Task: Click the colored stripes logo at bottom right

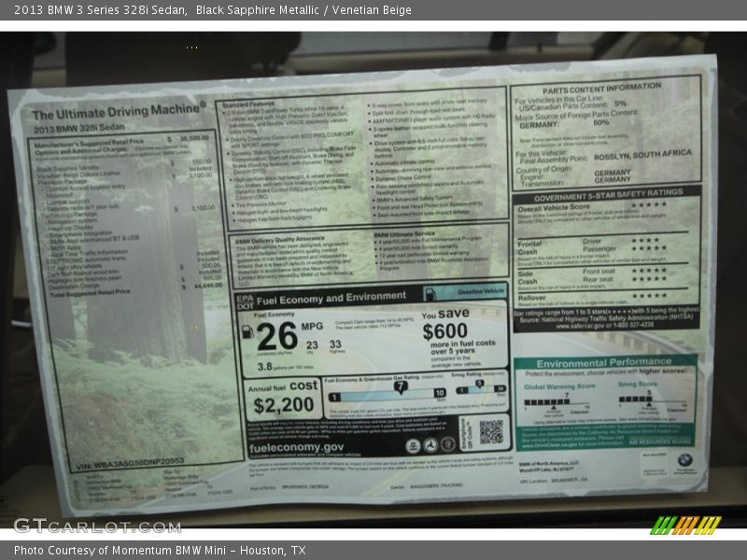Action: (x=685, y=525)
